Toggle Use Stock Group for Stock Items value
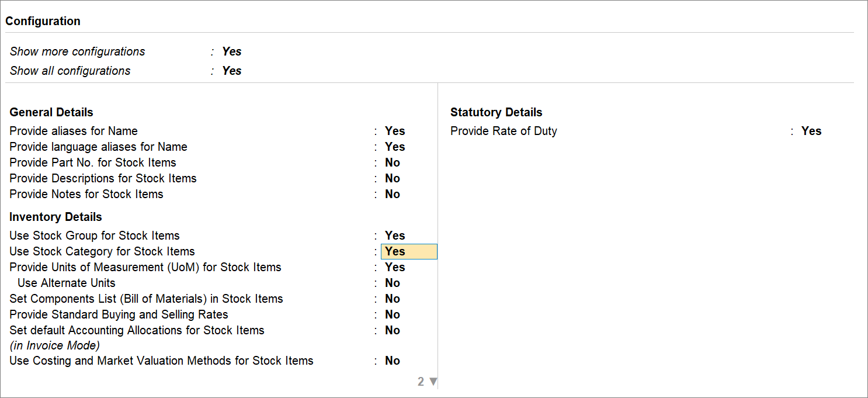 (x=395, y=236)
